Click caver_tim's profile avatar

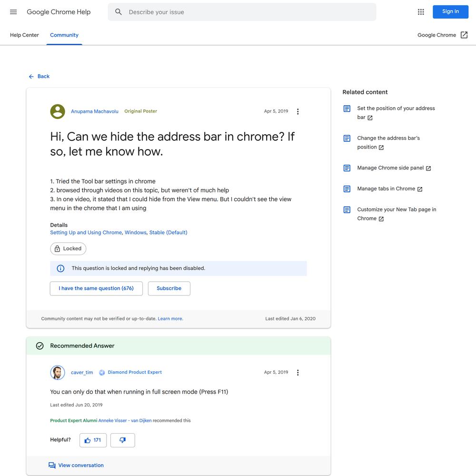[58, 373]
